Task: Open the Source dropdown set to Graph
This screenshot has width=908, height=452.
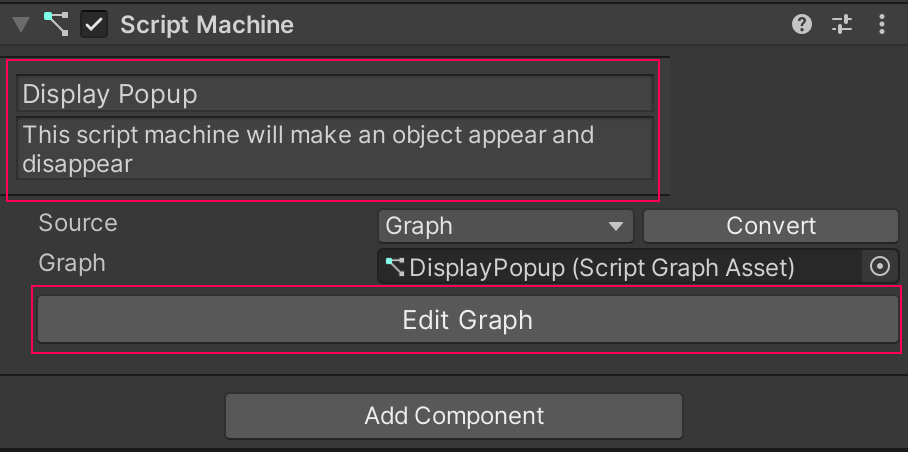Action: click(505, 226)
